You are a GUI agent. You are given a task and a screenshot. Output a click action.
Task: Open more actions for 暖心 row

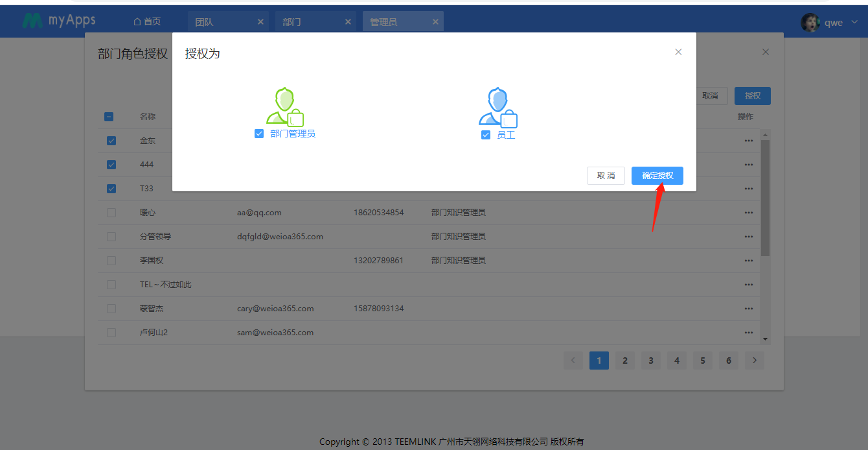tap(748, 213)
